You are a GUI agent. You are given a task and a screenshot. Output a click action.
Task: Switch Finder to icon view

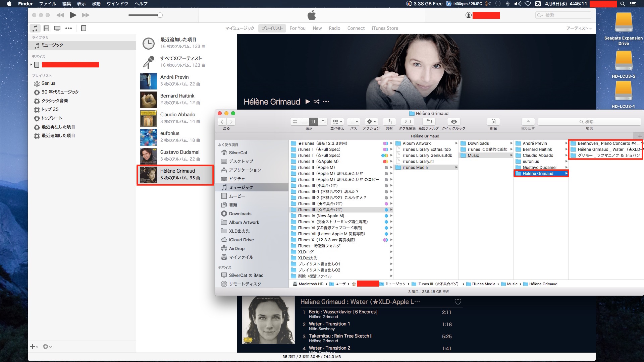pos(295,122)
